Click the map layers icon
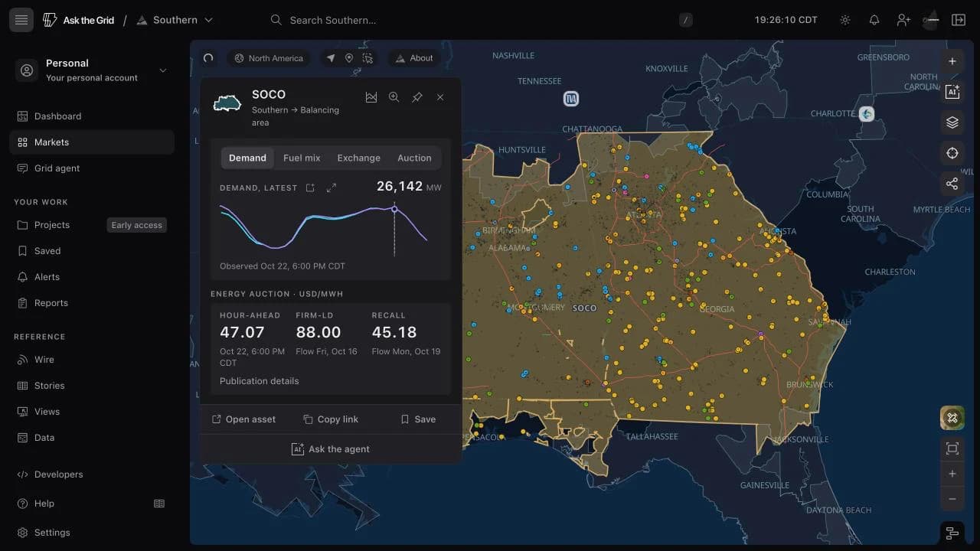This screenshot has width=980, height=551. pos(952,122)
